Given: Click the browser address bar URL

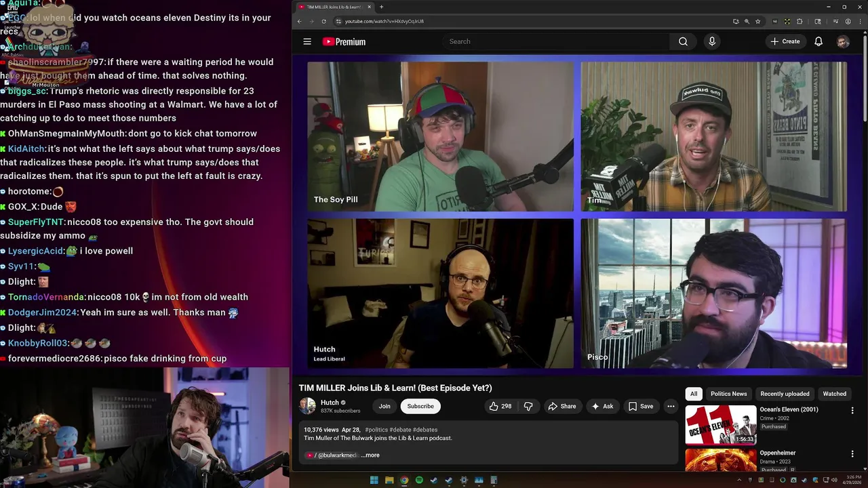Looking at the screenshot, I should (x=384, y=21).
